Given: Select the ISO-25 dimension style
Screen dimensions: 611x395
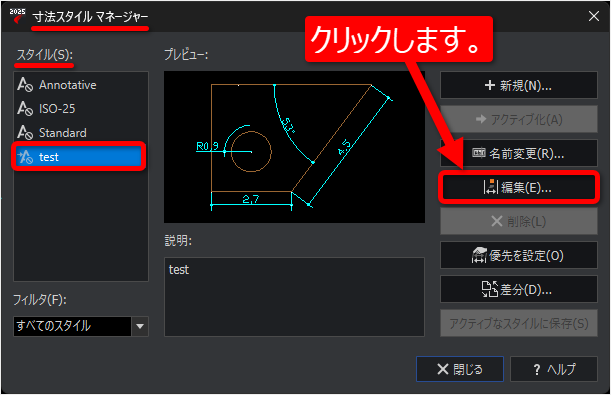Looking at the screenshot, I should pyautogui.click(x=81, y=108).
